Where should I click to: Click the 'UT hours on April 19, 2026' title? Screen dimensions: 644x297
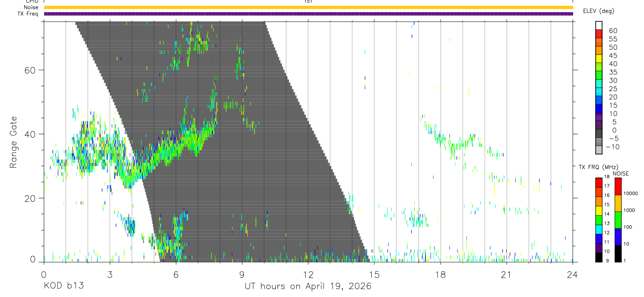[x=308, y=286]
